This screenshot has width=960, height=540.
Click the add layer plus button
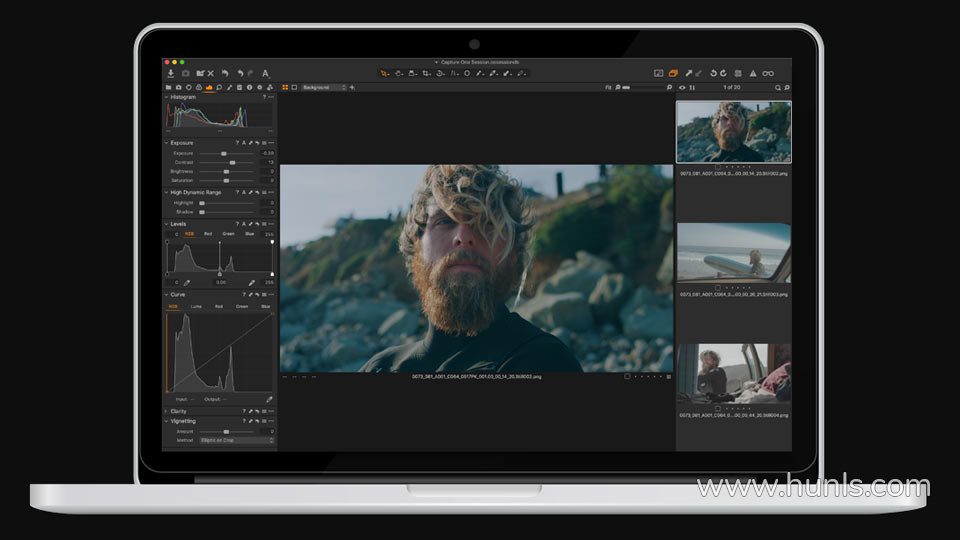pyautogui.click(x=352, y=88)
